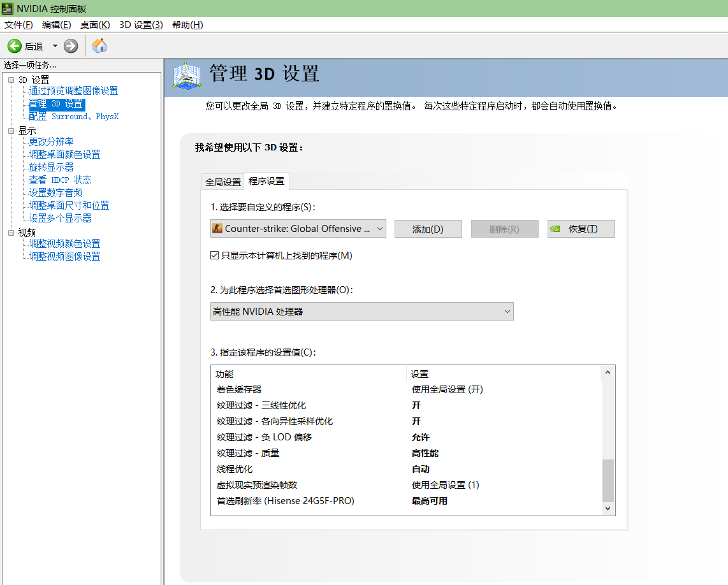The width and height of the screenshot is (728, 585).
Task: Select 配置 Surround、PhysX in the sidebar
Action: [73, 116]
